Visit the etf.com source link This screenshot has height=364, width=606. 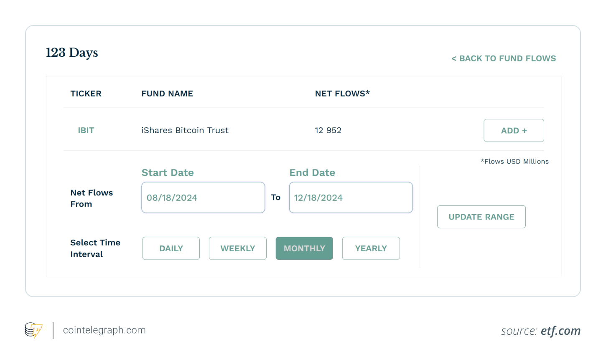(560, 330)
